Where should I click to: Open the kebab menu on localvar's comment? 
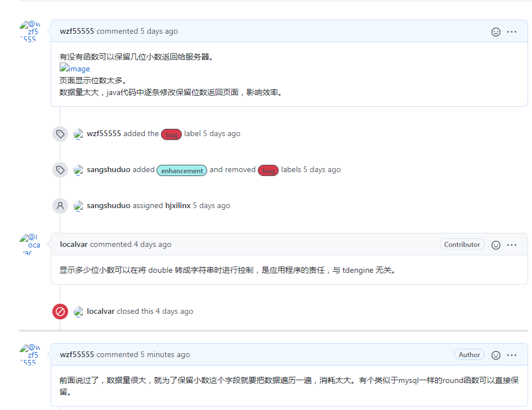click(x=511, y=245)
